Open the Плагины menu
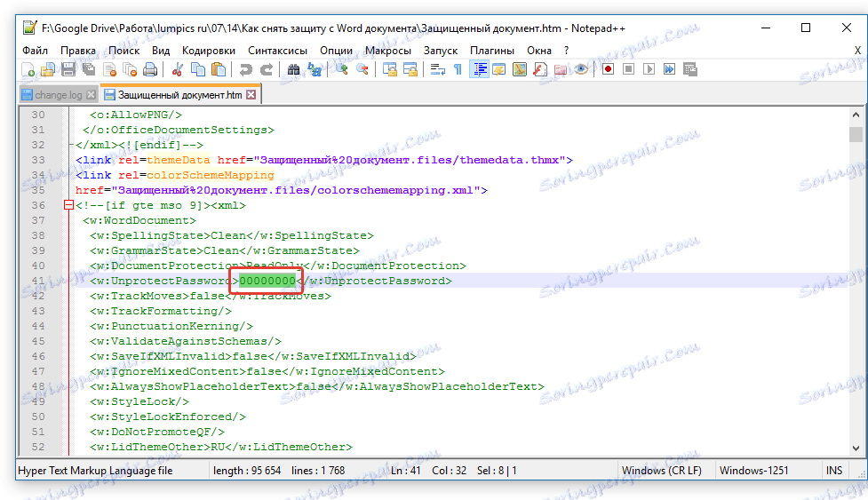This screenshot has height=500, width=868. [492, 51]
